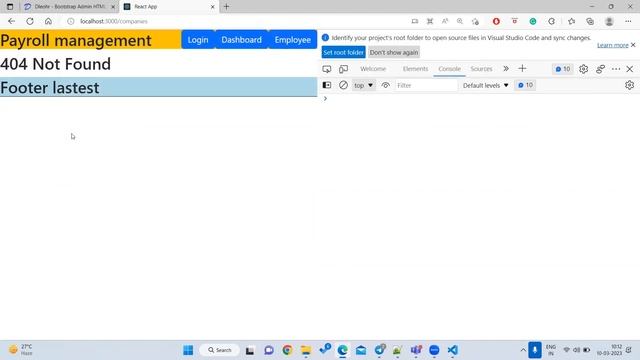Add this page to favorites
This screenshot has height=360, width=640.
point(475,21)
